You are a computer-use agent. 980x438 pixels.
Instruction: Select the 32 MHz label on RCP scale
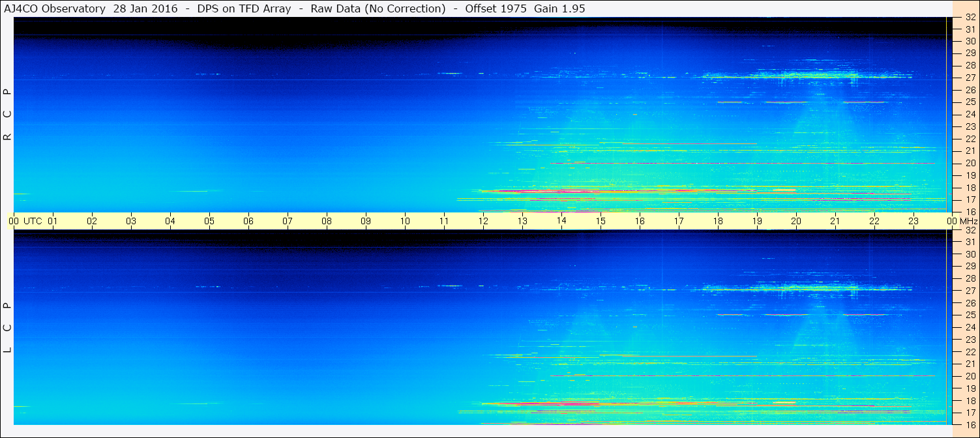[x=970, y=18]
